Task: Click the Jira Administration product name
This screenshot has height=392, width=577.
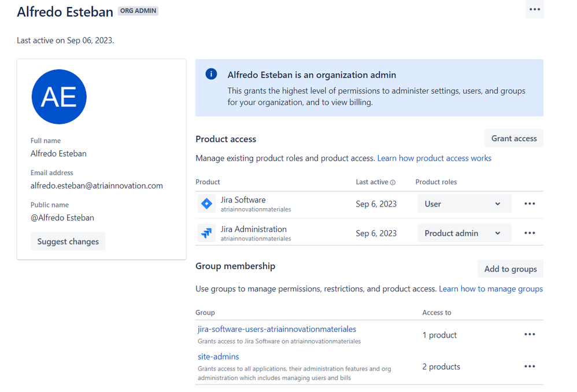Action: click(254, 230)
